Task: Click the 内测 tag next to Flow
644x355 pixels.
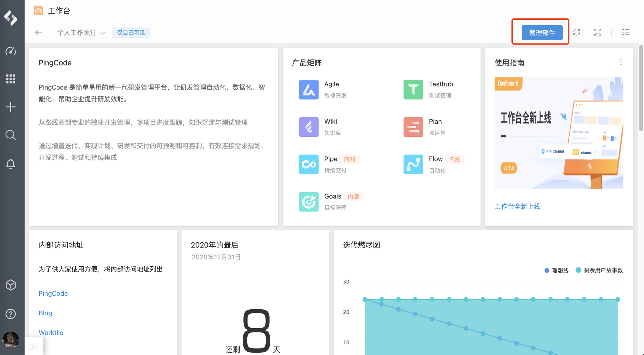Action: coord(455,159)
